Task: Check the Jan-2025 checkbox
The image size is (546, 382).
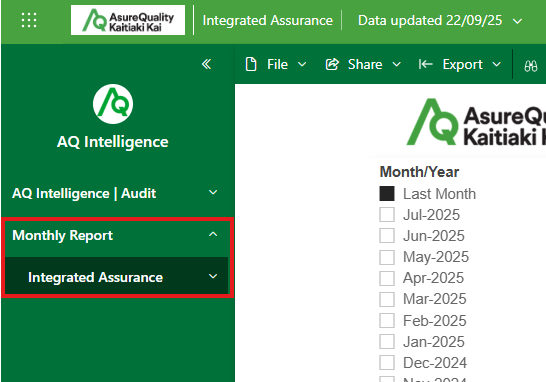Action: pos(387,342)
